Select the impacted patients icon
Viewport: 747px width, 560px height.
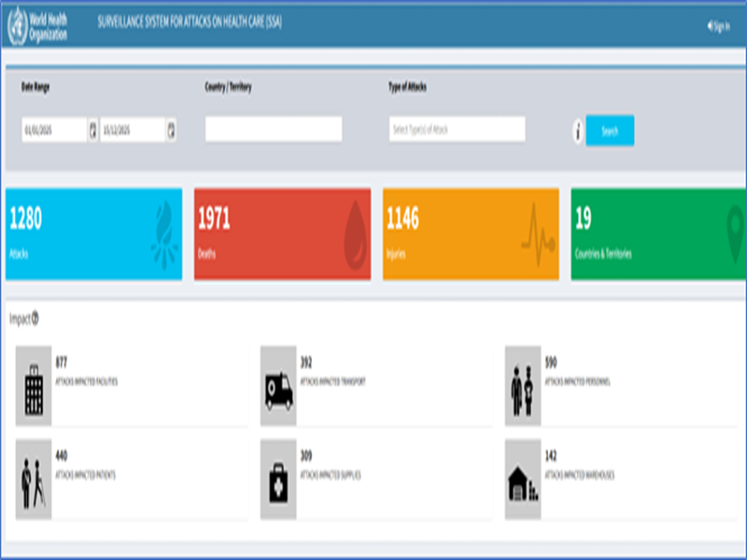tap(35, 479)
